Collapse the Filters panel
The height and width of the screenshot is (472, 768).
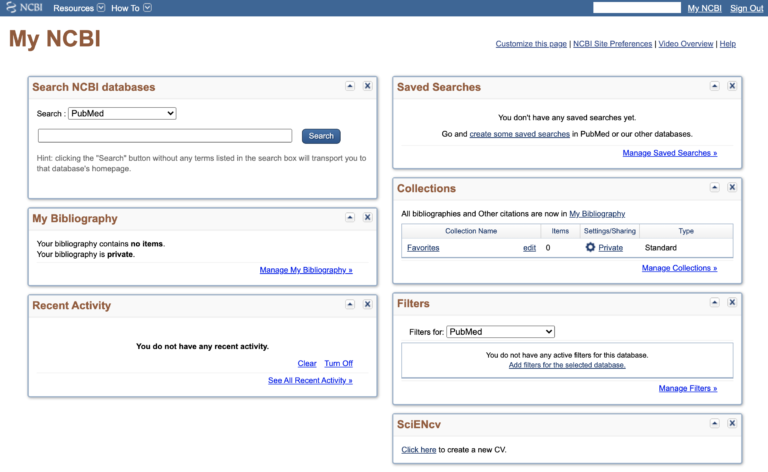[x=715, y=303]
